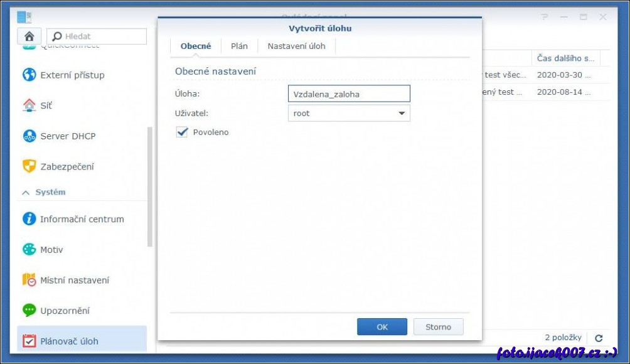This screenshot has height=364, width=630.
Task: Open Místní nastavení map icon
Action: tap(29, 280)
